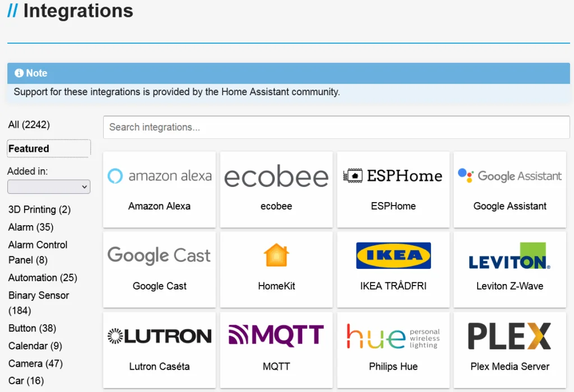Screen dimensions: 574x392
Task: Show All (2242) integrations
Action: (29, 125)
